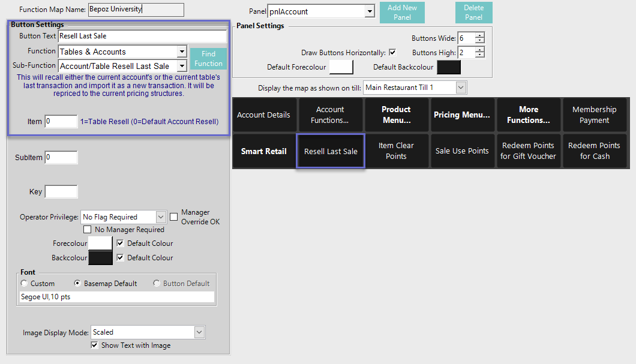Select the Redeem Points for Cash button

click(x=594, y=151)
